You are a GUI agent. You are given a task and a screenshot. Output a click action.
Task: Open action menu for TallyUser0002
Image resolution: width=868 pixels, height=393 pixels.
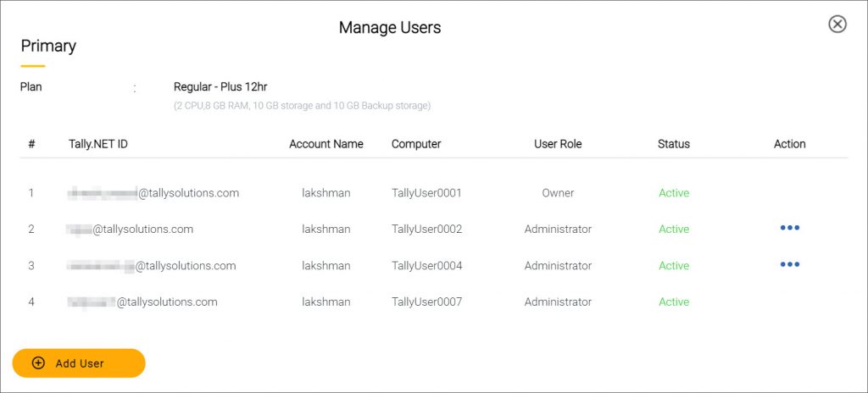tap(789, 228)
